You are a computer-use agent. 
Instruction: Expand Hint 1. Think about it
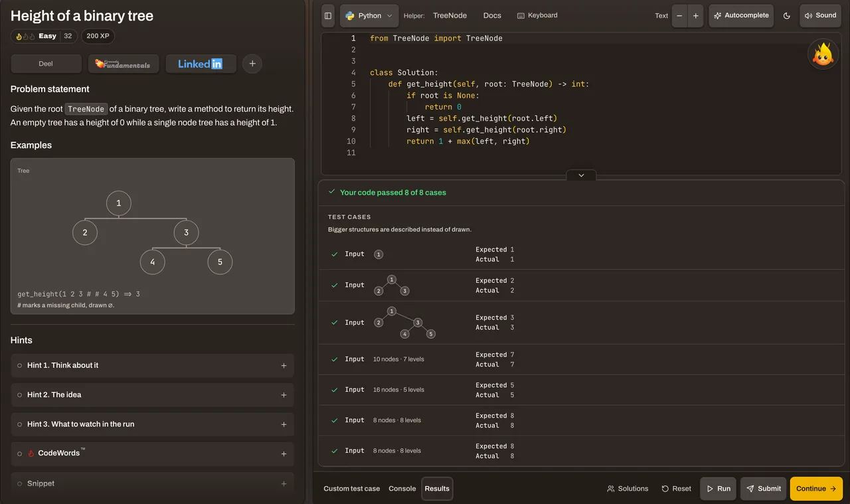[153, 366]
